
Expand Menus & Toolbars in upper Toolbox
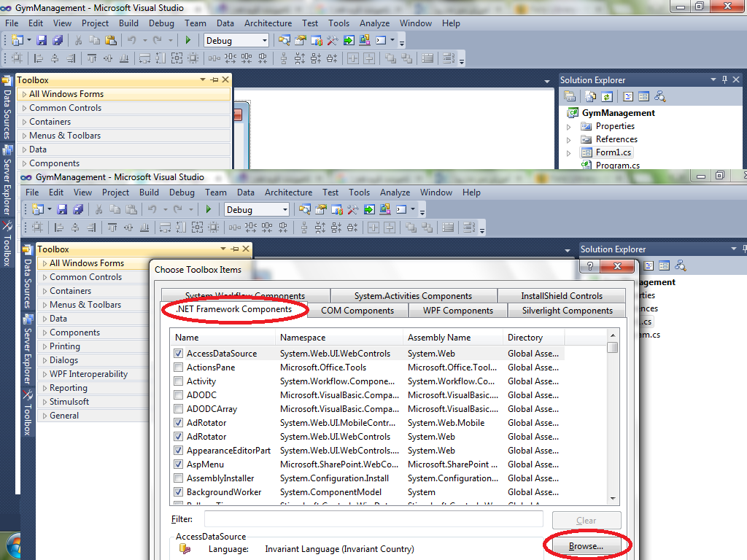click(24, 136)
